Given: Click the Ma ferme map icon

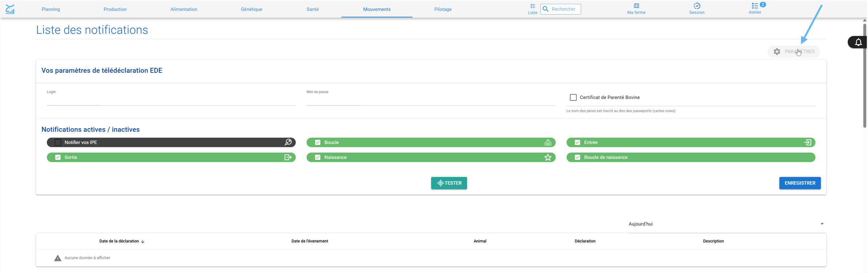Looking at the screenshot, I should [636, 6].
